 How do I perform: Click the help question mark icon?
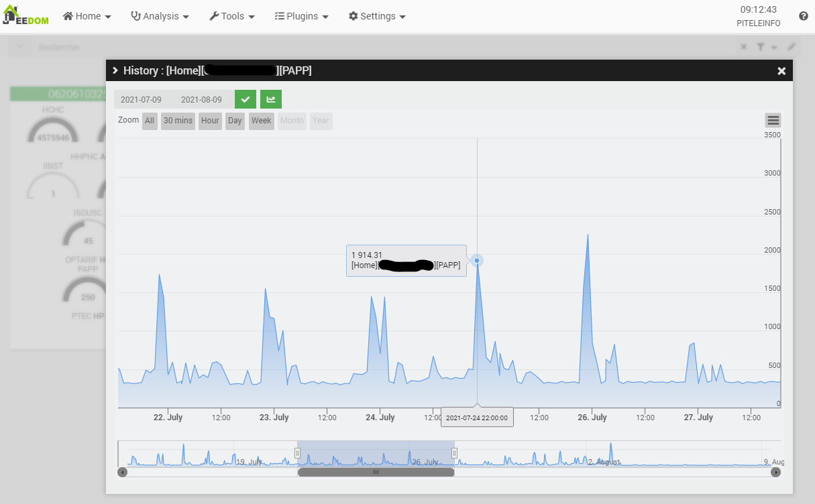[803, 16]
